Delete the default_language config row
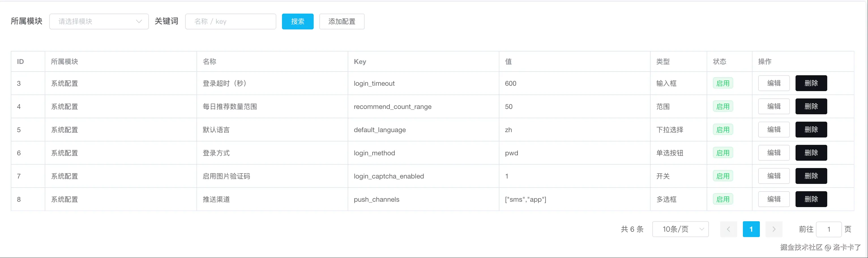Viewport: 868px width, 258px height. tap(811, 130)
